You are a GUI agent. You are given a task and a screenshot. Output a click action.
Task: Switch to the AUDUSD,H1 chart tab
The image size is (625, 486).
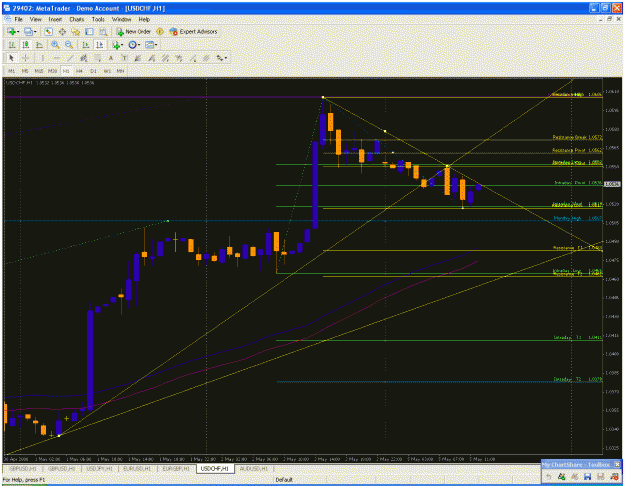point(254,469)
